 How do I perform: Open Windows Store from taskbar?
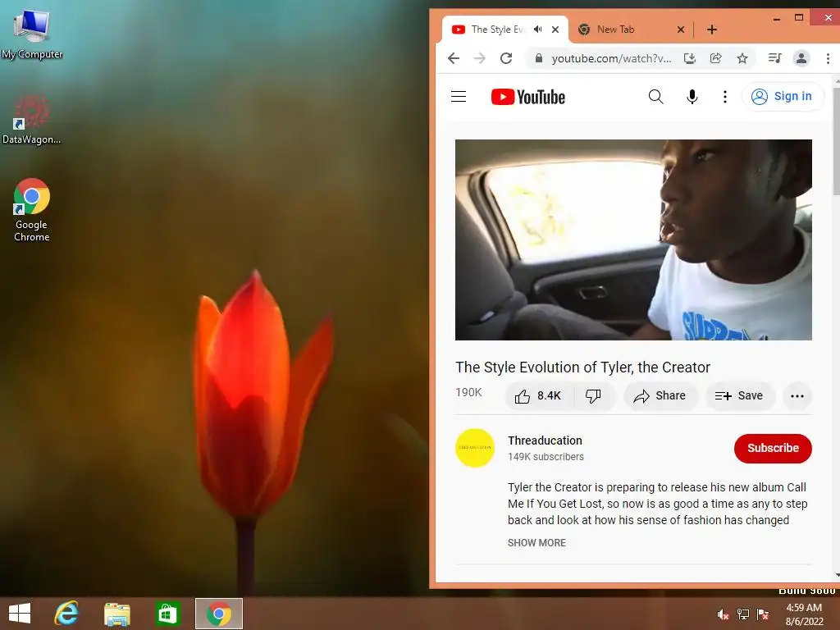(167, 614)
